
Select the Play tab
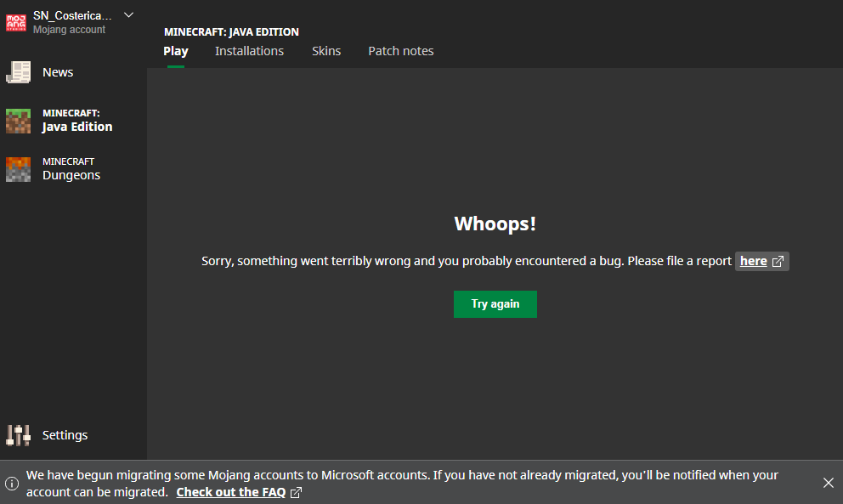point(176,51)
